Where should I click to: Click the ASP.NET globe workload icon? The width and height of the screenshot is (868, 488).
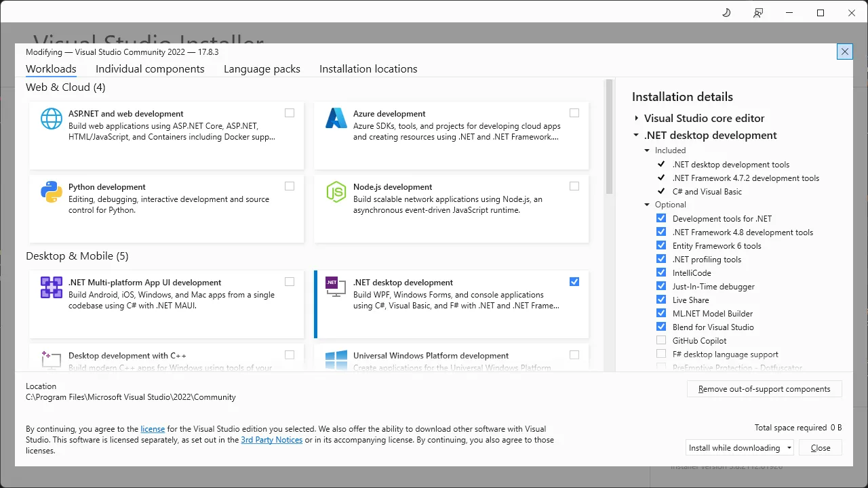coord(52,119)
